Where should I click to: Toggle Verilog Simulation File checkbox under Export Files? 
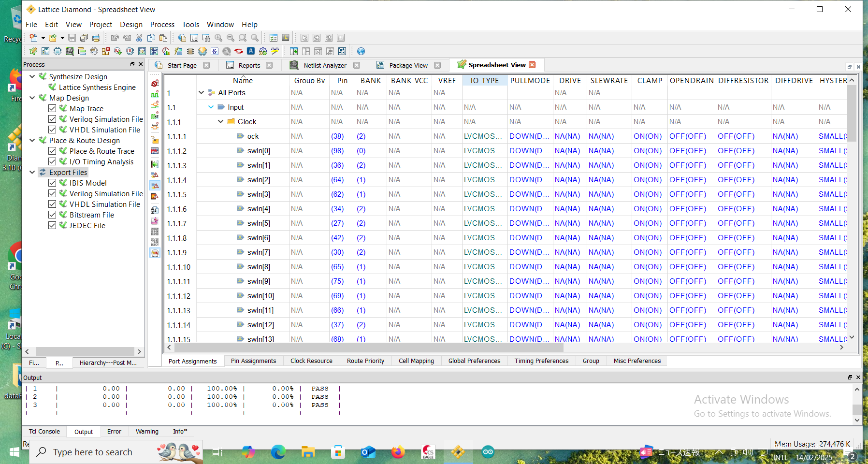click(52, 194)
